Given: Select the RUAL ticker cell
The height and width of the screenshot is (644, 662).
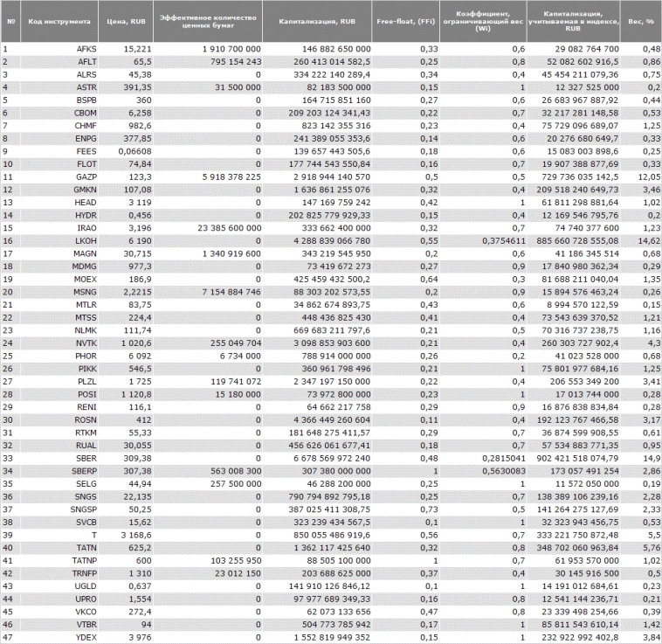Looking at the screenshot, I should [x=59, y=446].
